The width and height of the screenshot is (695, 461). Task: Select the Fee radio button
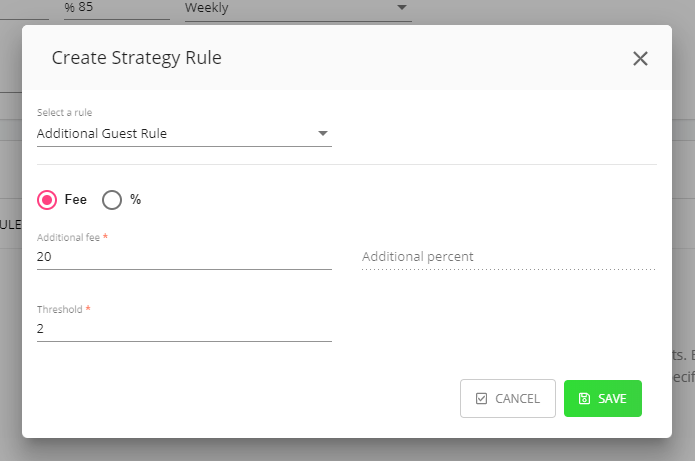pyautogui.click(x=47, y=200)
